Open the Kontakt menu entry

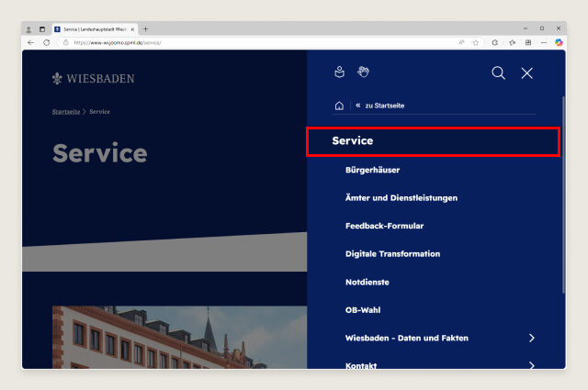tap(361, 365)
